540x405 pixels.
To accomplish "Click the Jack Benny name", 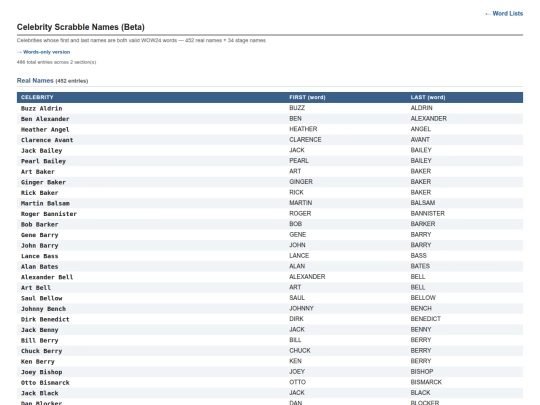I will point(40,330).
